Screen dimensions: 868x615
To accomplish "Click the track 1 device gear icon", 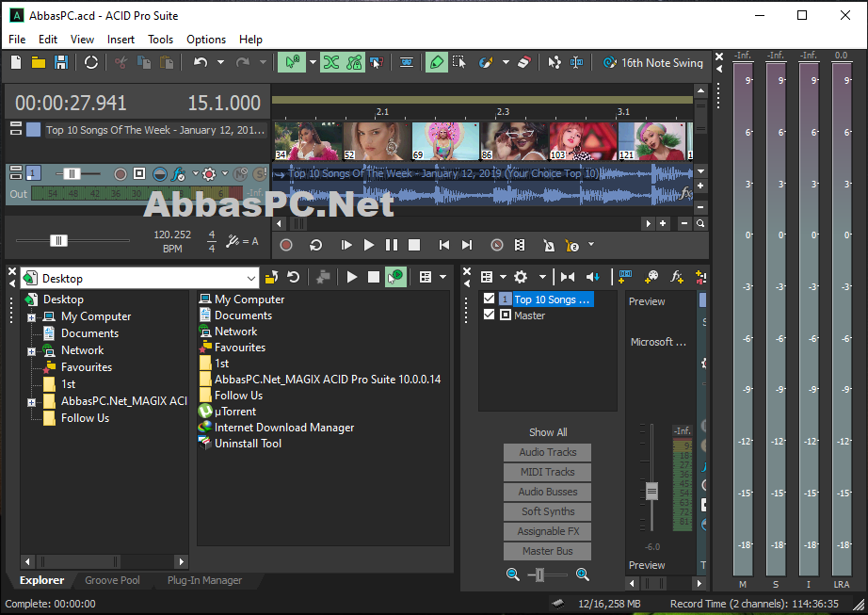I will click(x=209, y=174).
